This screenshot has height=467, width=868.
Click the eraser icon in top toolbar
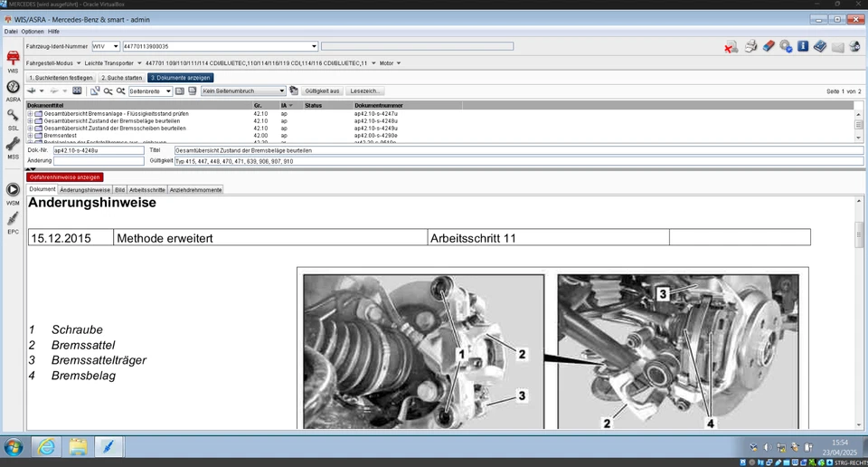pos(768,46)
